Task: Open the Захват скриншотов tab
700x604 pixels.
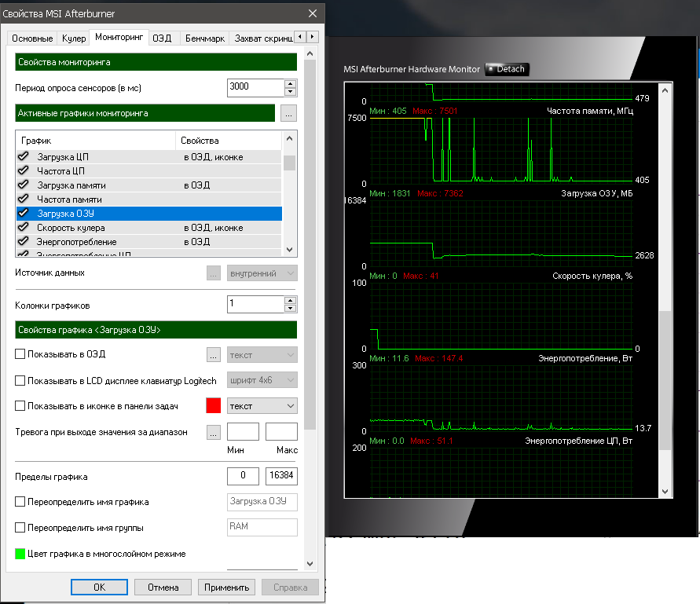Action: tap(263, 38)
